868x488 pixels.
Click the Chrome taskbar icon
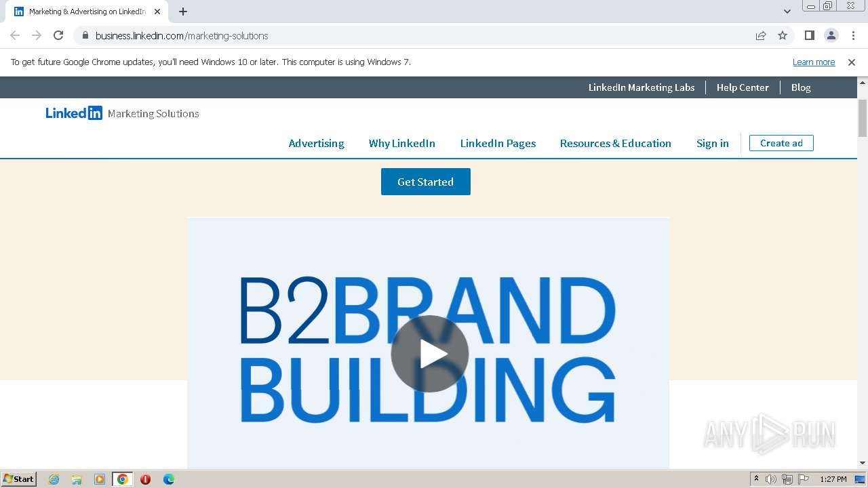123,479
